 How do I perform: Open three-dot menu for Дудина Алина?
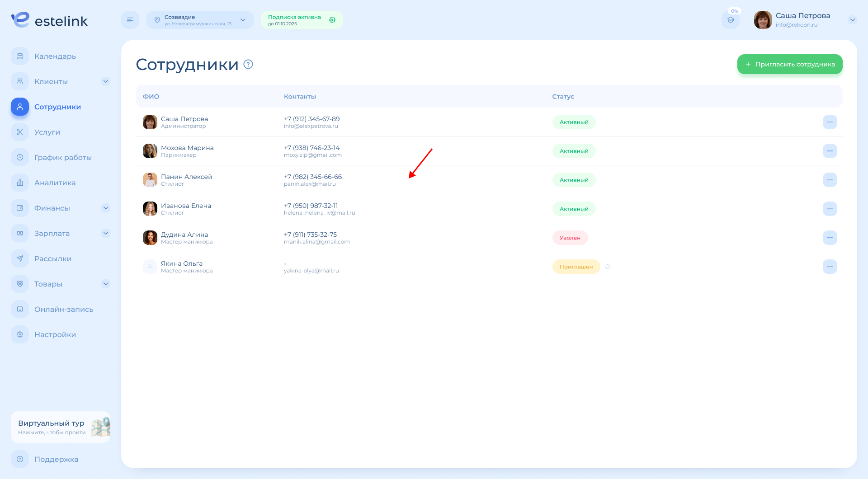tap(830, 238)
